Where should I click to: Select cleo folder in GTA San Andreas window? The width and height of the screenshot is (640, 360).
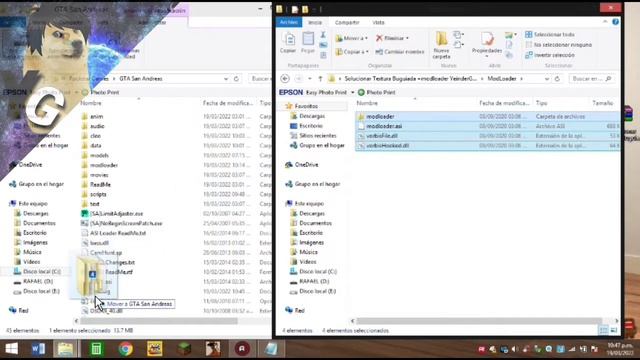tap(95, 136)
